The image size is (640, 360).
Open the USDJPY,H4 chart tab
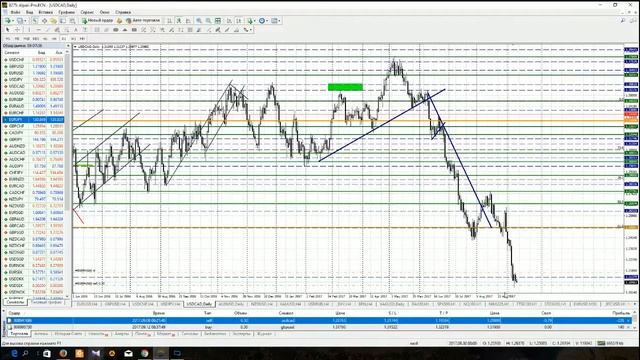tap(170, 304)
